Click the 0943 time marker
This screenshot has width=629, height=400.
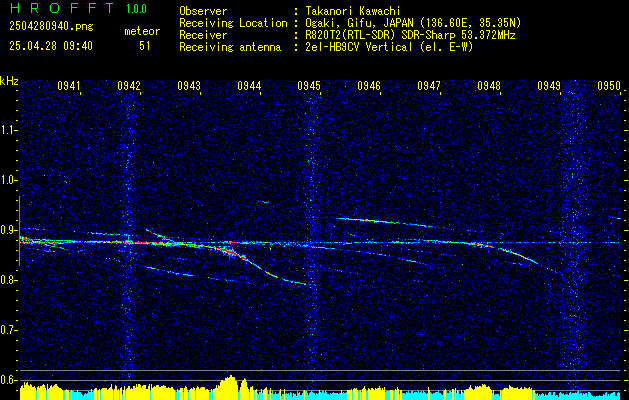tap(189, 85)
